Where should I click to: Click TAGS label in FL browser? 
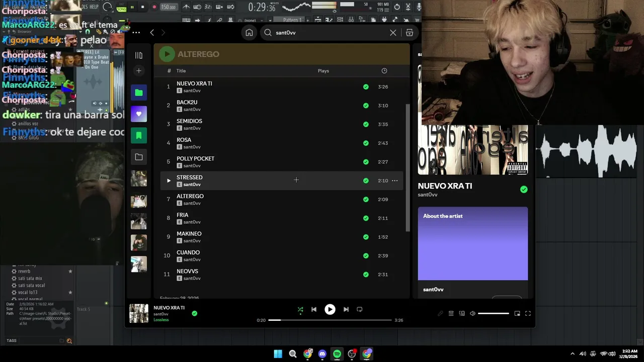12,341
